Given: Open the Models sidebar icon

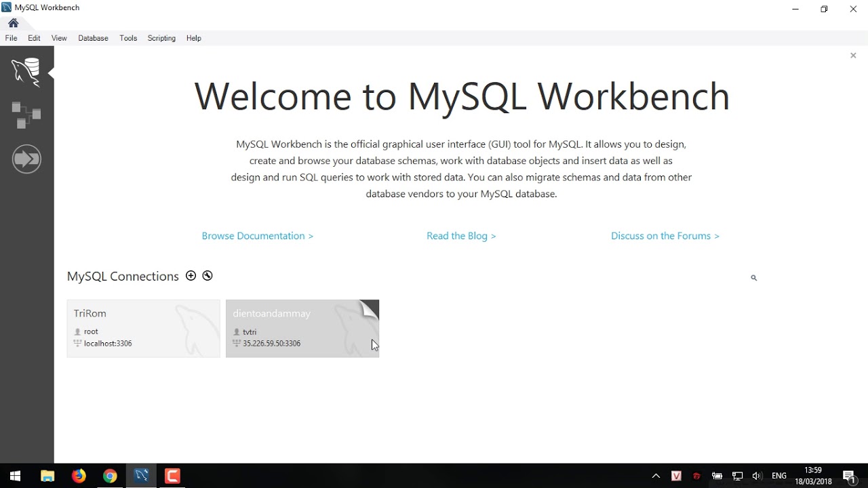Looking at the screenshot, I should pyautogui.click(x=26, y=115).
